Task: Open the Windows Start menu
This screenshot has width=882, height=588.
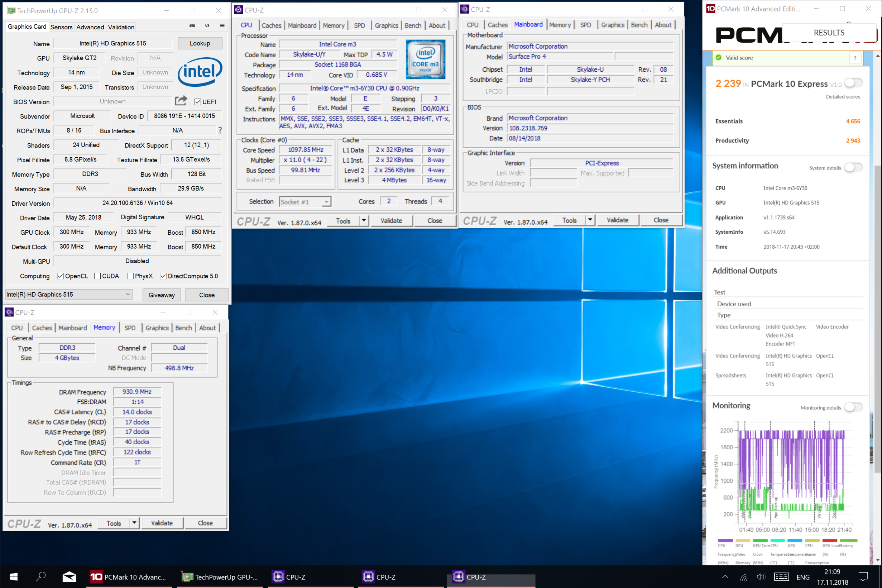Action: pyautogui.click(x=14, y=577)
